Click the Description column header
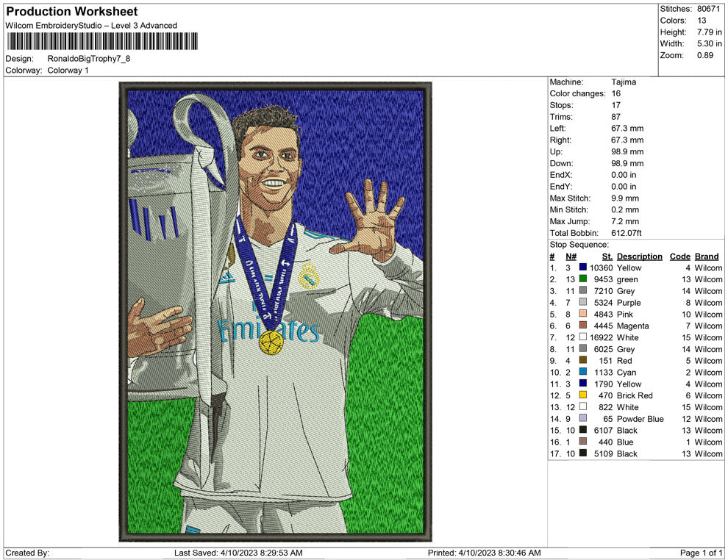Viewport: 728px width, 560px height. 639,256
